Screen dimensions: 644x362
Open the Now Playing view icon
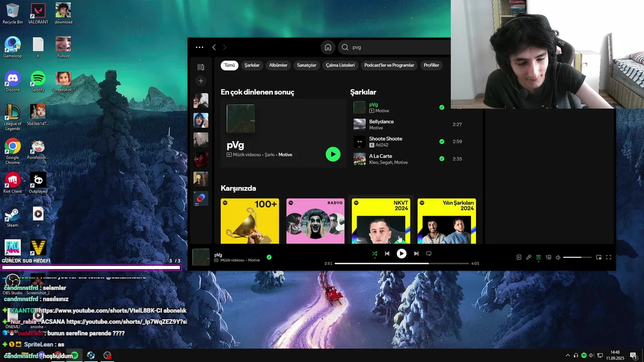[519, 257]
